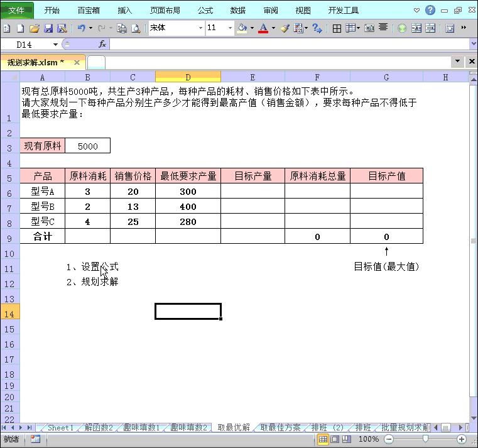The width and height of the screenshot is (478, 448).
Task: Open the font name 宋体 dropdown
Action: click(200, 28)
